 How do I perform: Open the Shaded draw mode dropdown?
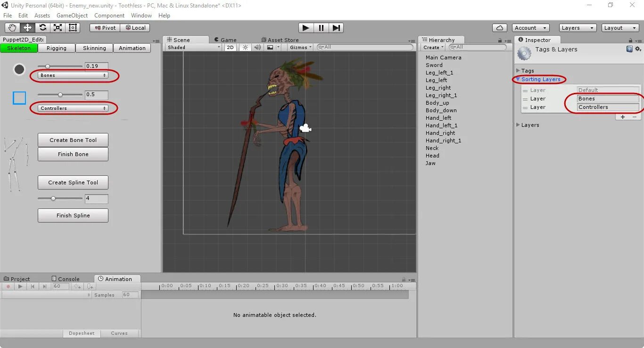coord(194,47)
